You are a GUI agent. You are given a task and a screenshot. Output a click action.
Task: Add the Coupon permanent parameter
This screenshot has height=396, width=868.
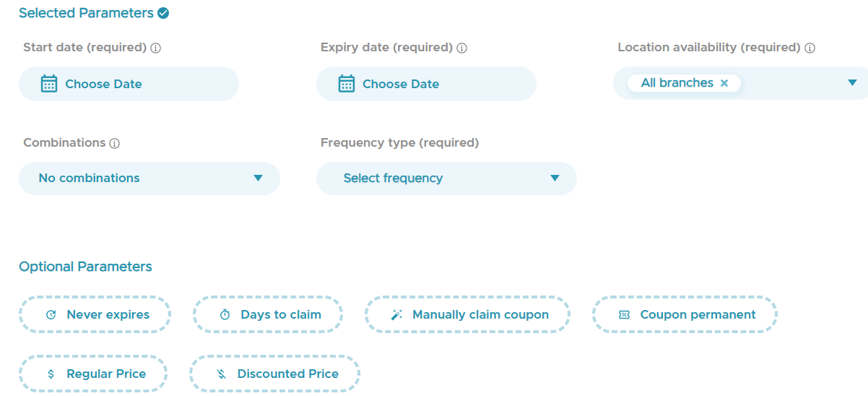coord(685,314)
